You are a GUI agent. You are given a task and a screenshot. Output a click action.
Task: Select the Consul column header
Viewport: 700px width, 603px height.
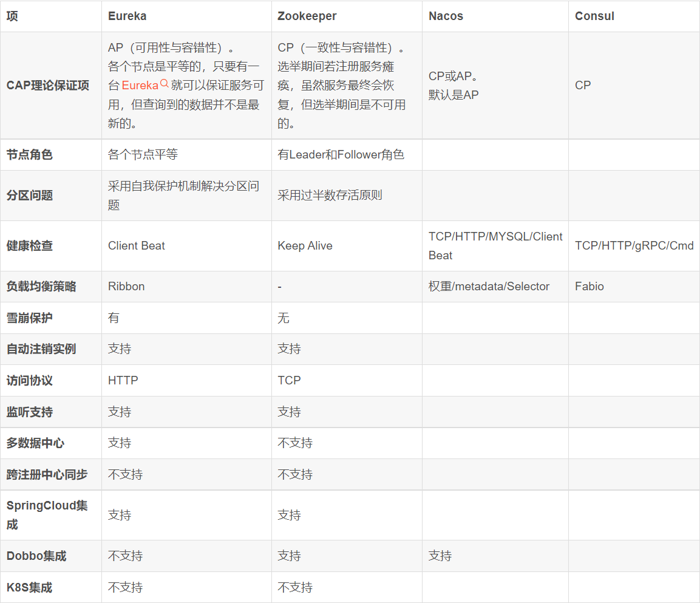594,16
